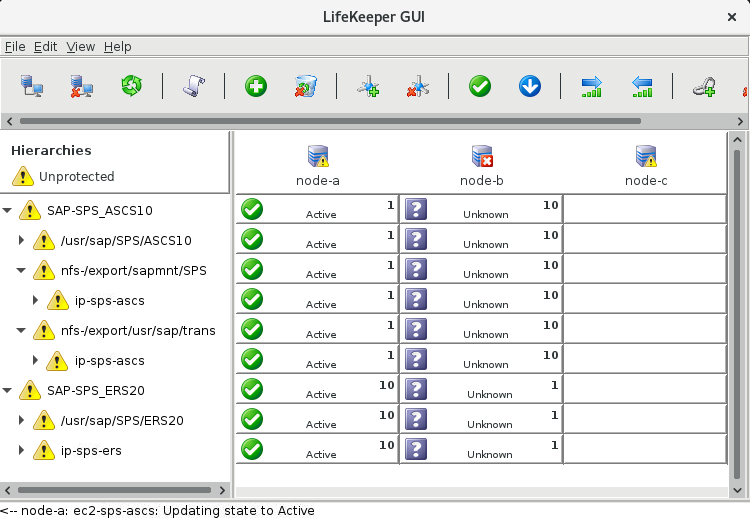The width and height of the screenshot is (750, 518).
Task: Click the Delete Communication Path icon
Action: 418,87
